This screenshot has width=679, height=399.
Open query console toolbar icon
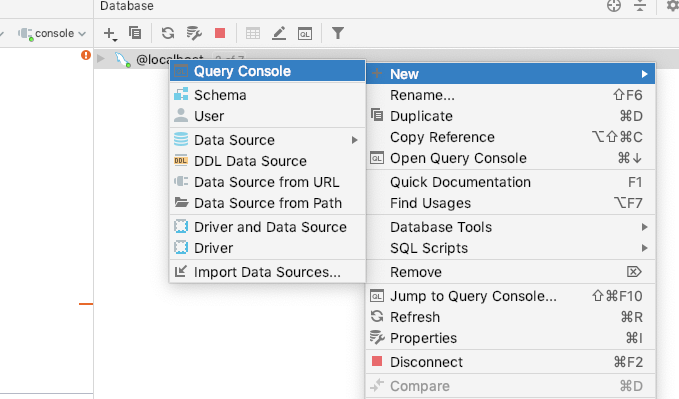[305, 33]
